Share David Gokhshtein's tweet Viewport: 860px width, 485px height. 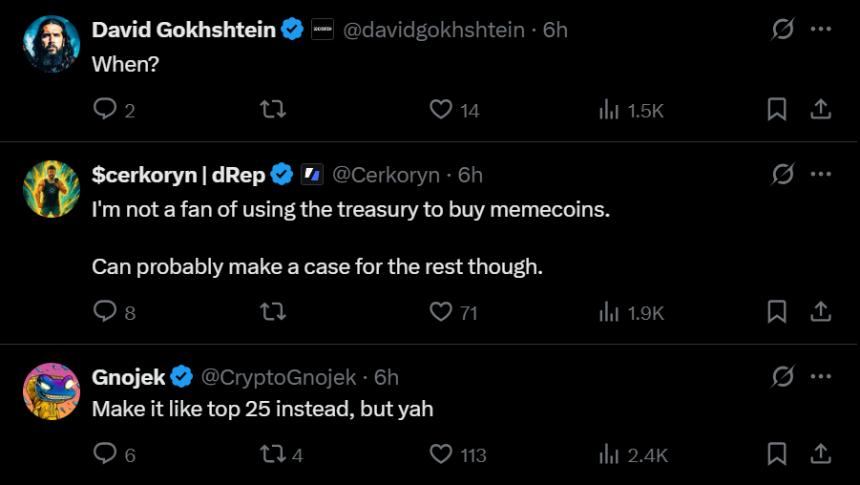[x=820, y=110]
